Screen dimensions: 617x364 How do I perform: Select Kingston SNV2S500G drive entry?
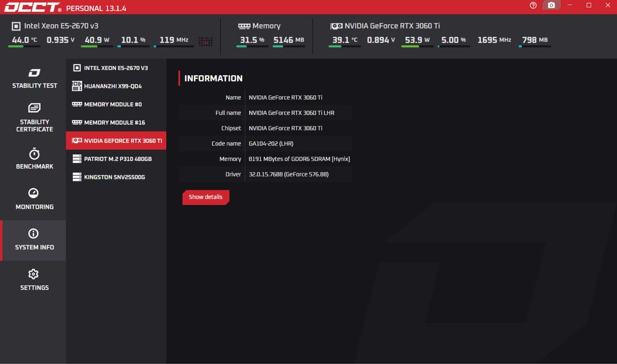point(116,177)
